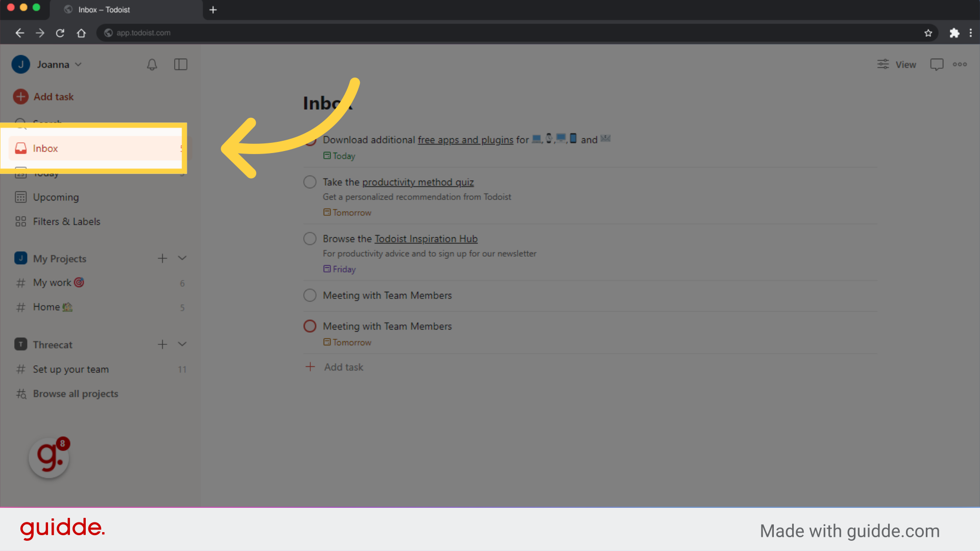Collapse the sidebar panel
980x551 pixels.
pyautogui.click(x=181, y=64)
